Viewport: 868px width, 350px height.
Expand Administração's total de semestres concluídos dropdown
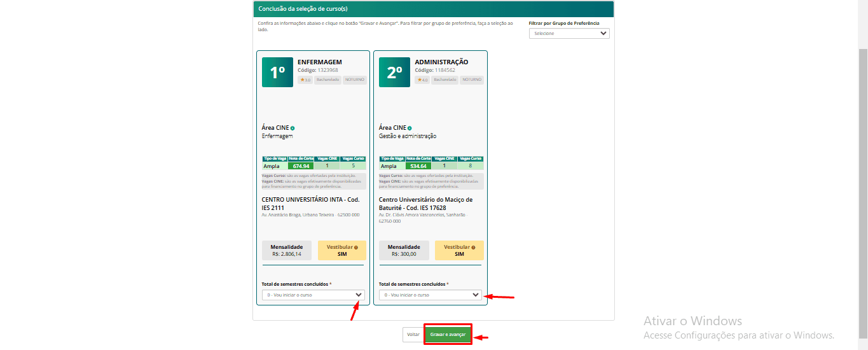click(x=430, y=295)
